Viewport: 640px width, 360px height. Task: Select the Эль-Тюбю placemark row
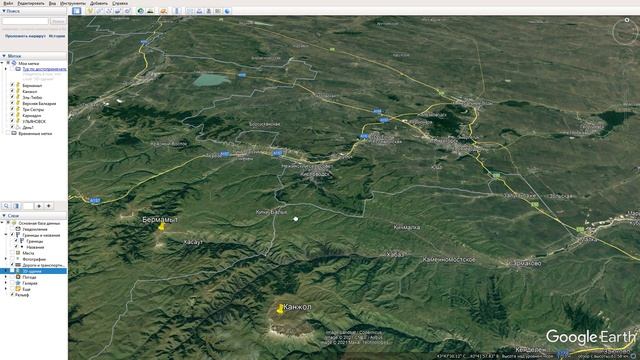[x=32, y=98]
